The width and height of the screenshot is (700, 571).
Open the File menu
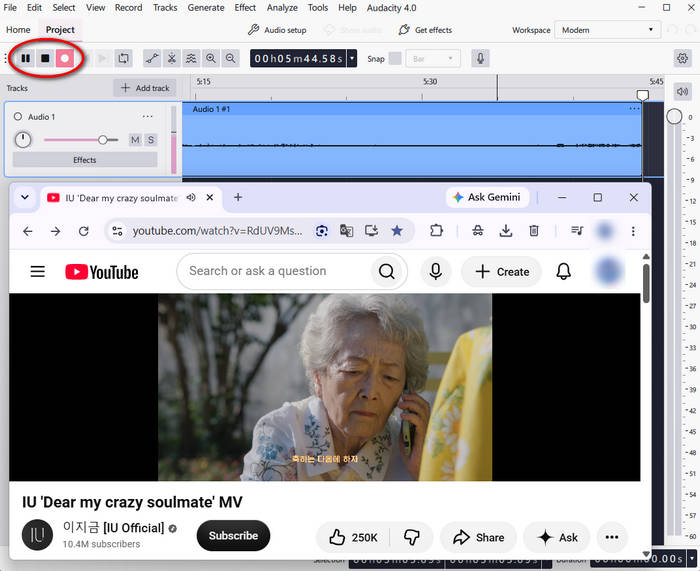point(10,8)
